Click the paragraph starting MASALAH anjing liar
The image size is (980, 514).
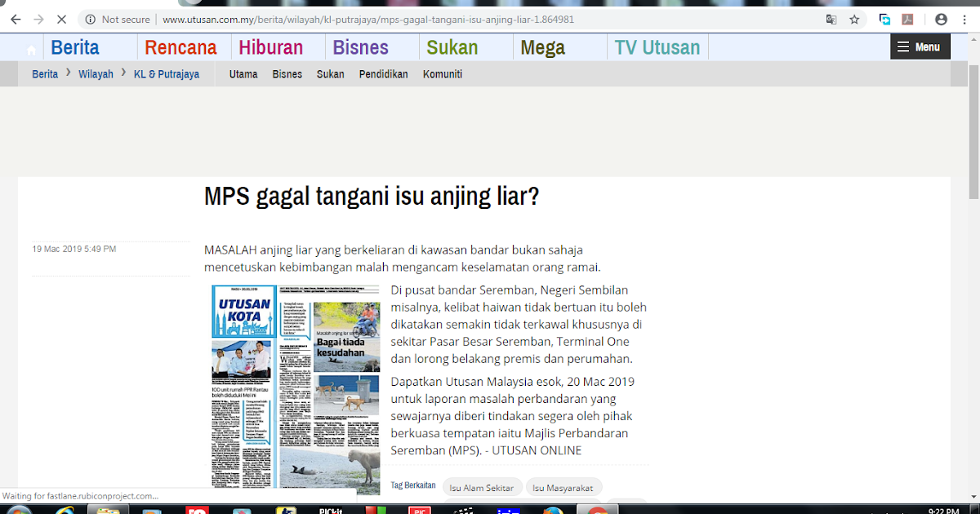(403, 258)
